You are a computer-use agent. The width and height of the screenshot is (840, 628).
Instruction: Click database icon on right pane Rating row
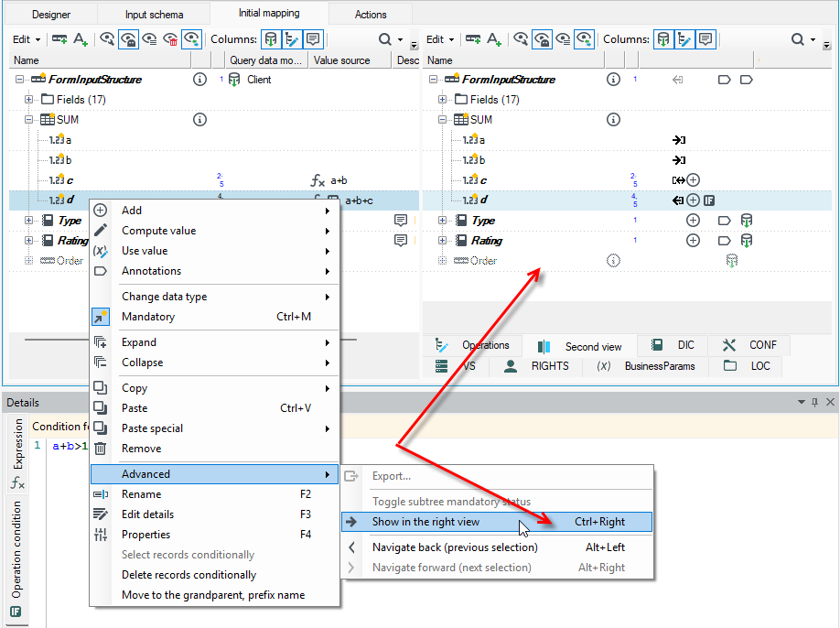[747, 240]
